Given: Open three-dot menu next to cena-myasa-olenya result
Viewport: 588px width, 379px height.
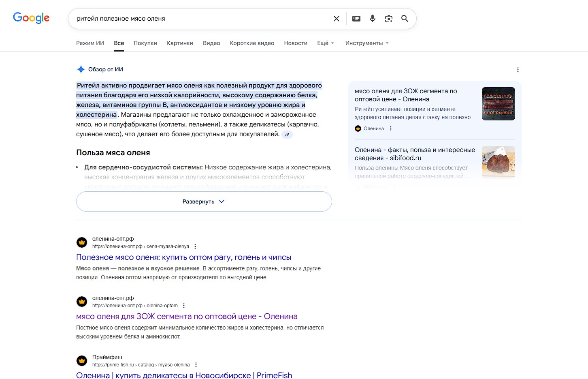Looking at the screenshot, I should tap(195, 246).
